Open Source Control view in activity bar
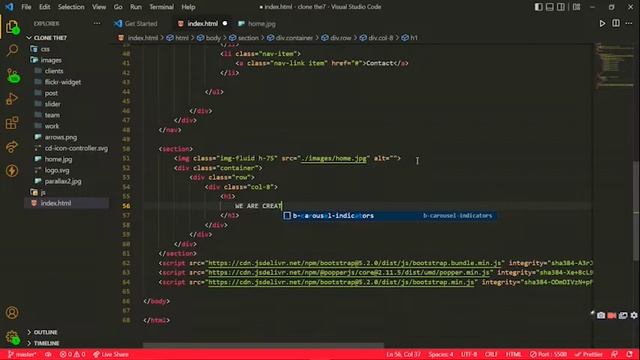Screen dimensions: 640x360 [x=12, y=76]
